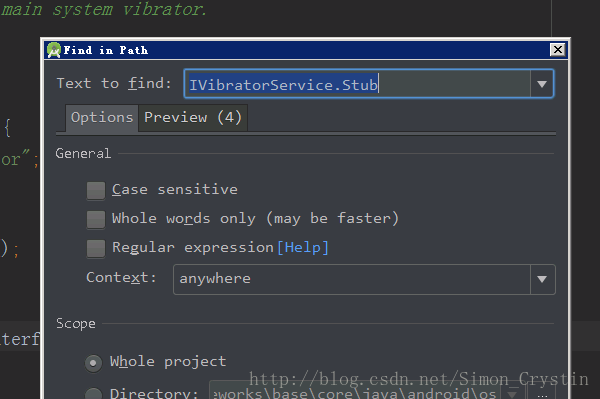This screenshot has width=600, height=399.
Task: Select the Whole project radio button
Action: coord(93,363)
